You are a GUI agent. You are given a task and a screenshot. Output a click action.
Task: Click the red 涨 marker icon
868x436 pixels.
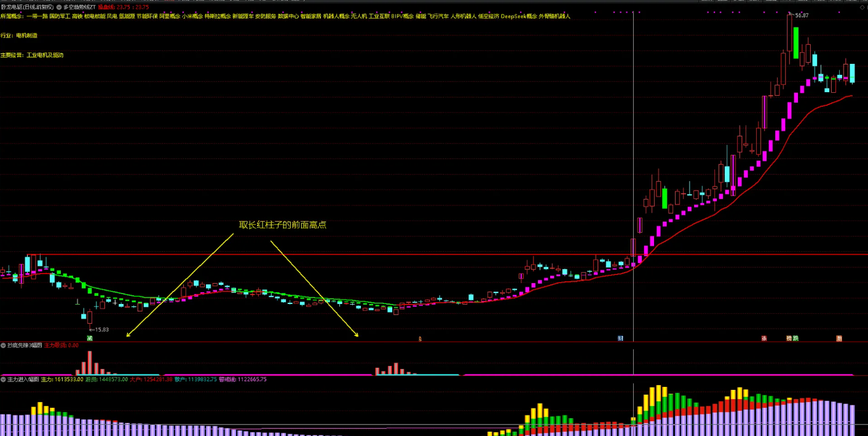point(764,338)
